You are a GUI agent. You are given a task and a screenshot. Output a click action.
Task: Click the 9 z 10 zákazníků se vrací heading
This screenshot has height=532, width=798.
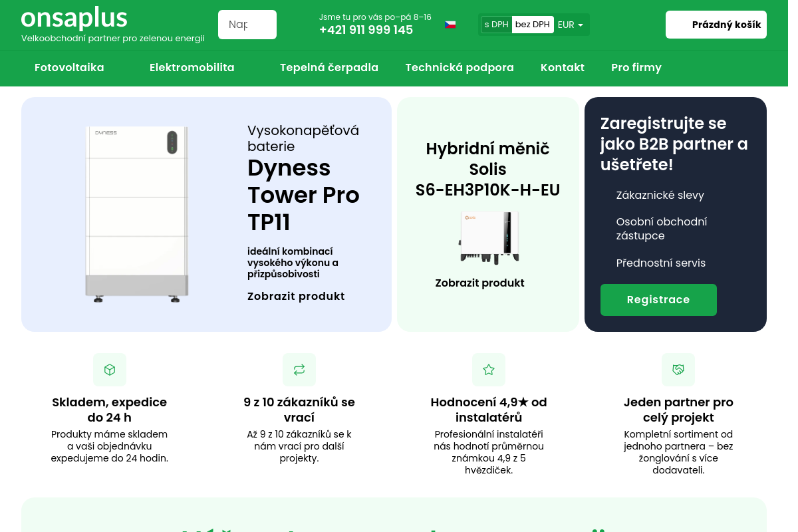(x=299, y=410)
